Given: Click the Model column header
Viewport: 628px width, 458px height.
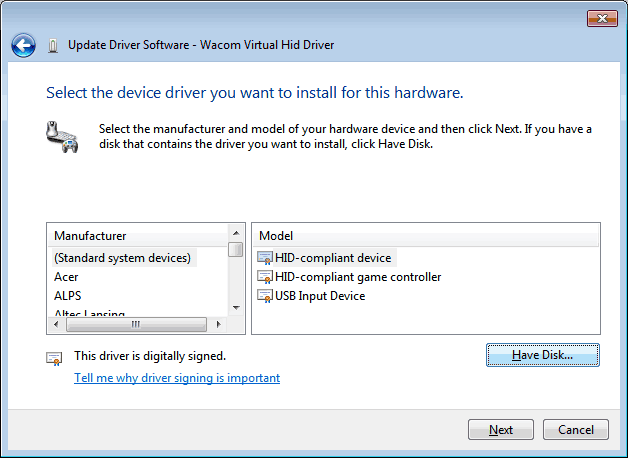Looking at the screenshot, I should (426, 236).
